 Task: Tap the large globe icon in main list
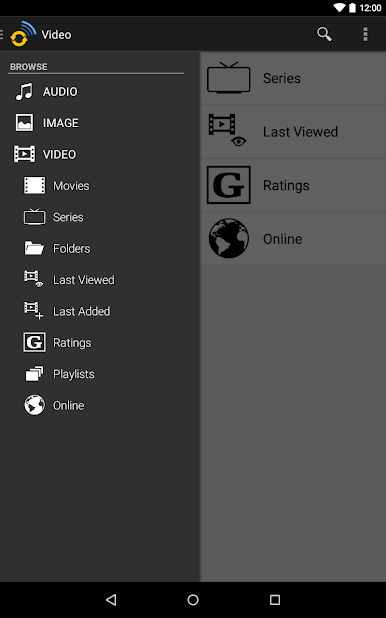[229, 238]
